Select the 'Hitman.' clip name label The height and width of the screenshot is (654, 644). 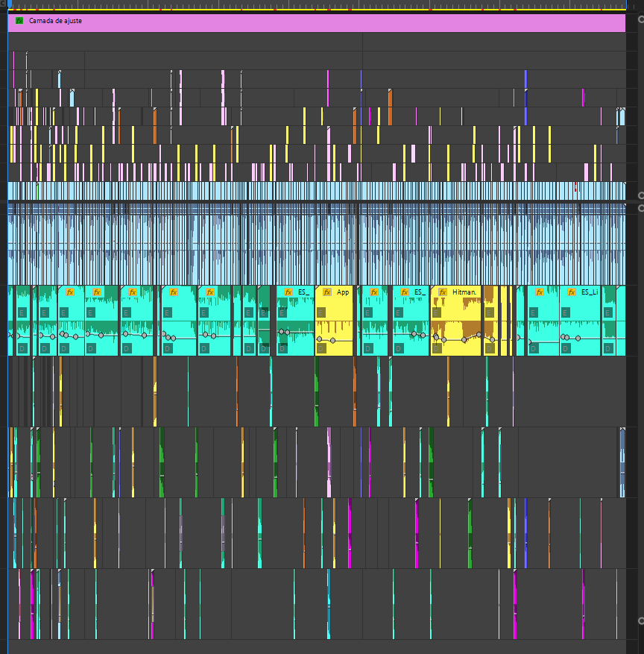[x=464, y=292]
